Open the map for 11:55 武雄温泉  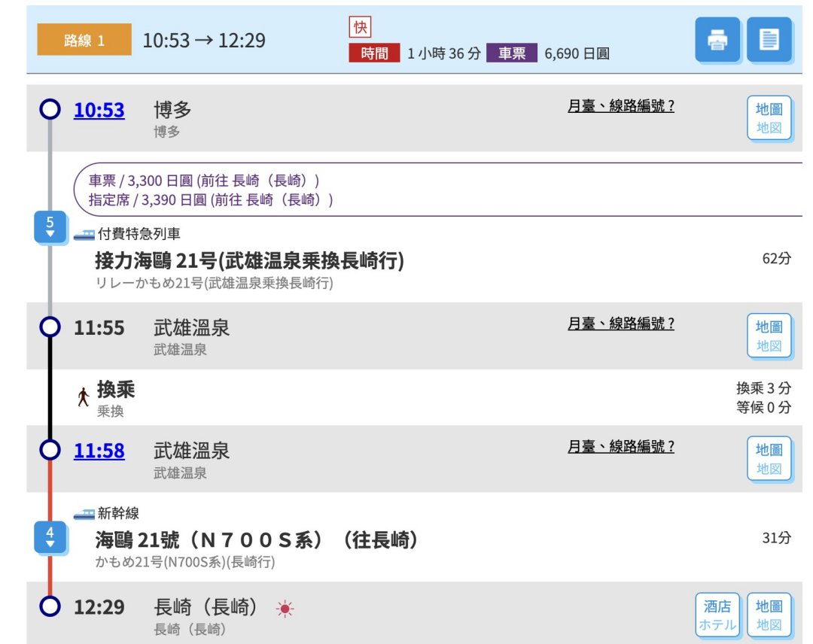coord(769,336)
